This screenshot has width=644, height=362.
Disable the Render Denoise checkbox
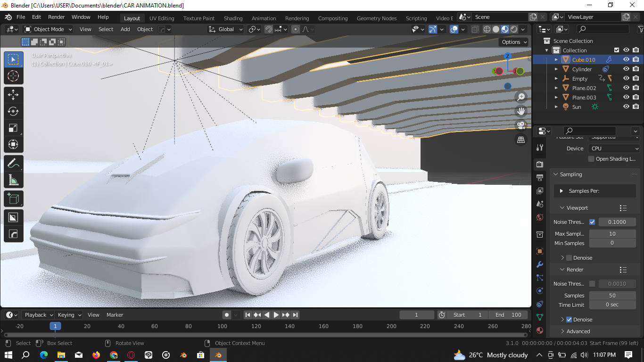tap(569, 320)
